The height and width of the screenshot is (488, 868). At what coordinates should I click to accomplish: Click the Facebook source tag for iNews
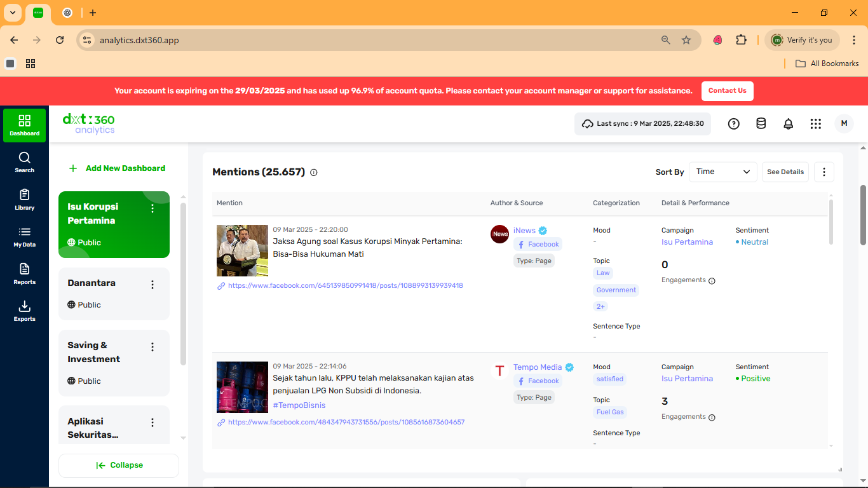[x=538, y=245]
